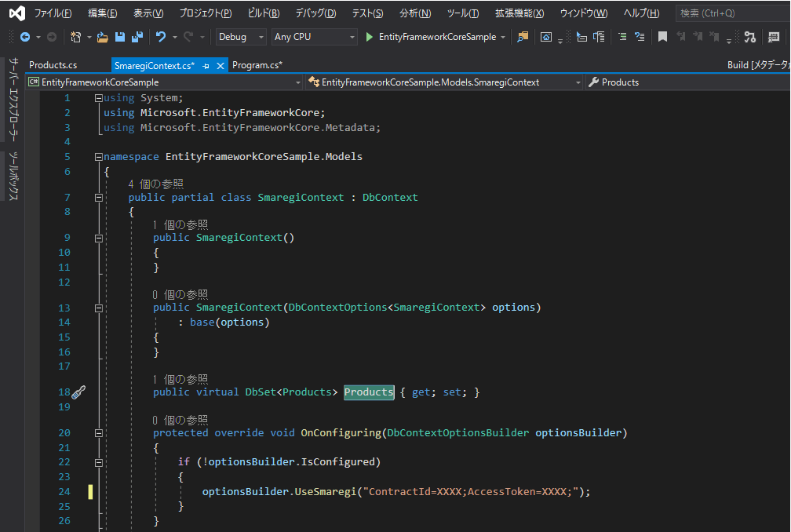Undo the last edit
The width and height of the screenshot is (791, 532).
[x=161, y=37]
